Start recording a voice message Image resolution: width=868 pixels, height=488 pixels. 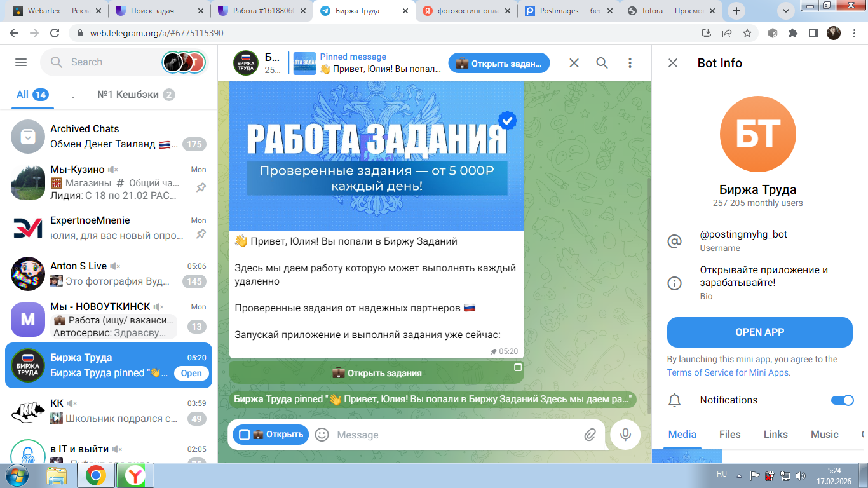(626, 435)
